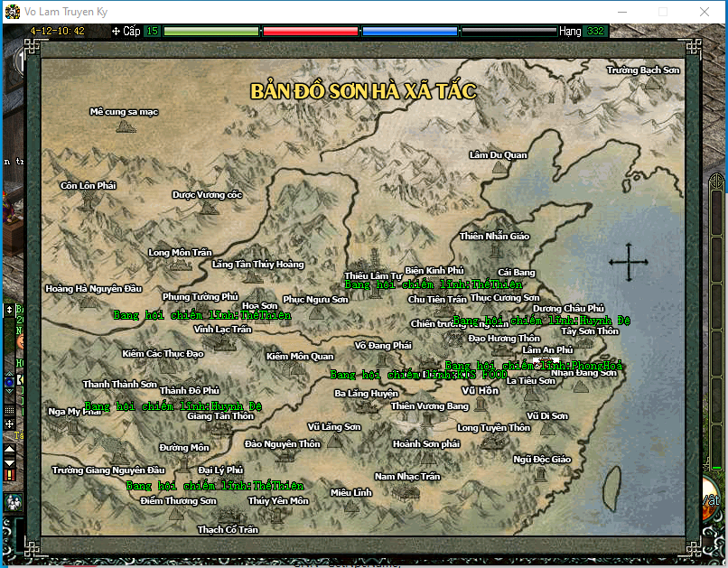Image resolution: width=728 pixels, height=568 pixels.
Task: Select the Nam Nhạc Trấn label
Action: click(x=407, y=476)
